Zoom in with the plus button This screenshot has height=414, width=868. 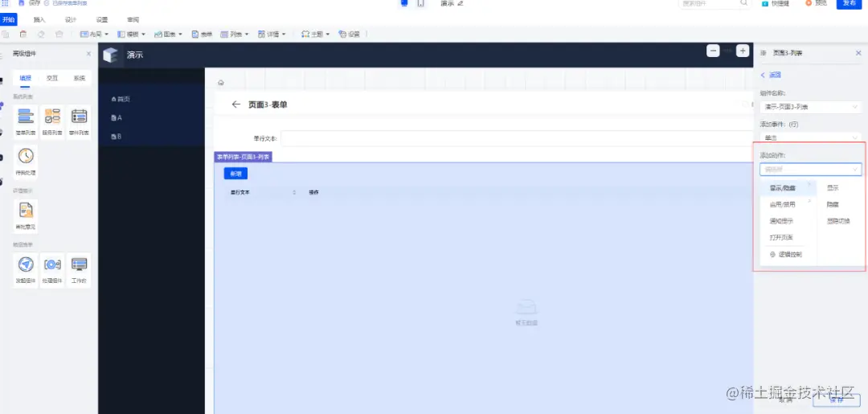point(743,51)
